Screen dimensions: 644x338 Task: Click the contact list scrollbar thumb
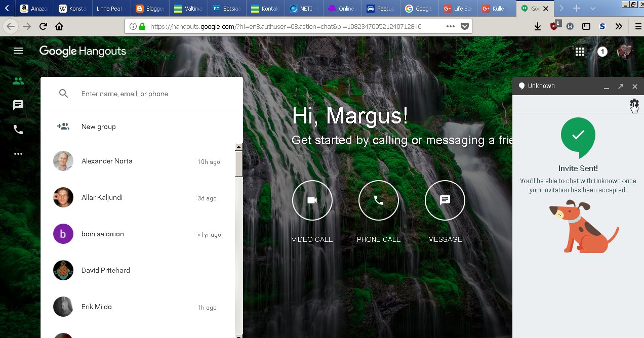[239, 164]
